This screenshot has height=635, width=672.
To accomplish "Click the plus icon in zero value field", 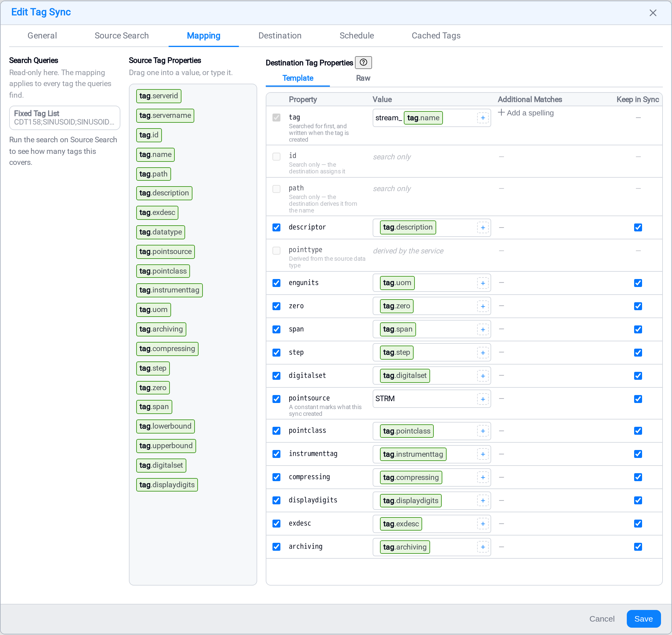I will click(483, 306).
